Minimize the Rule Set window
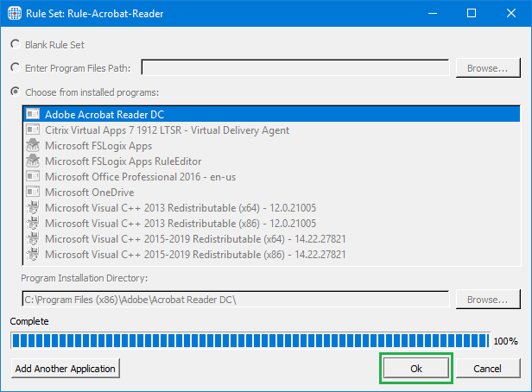532x392 pixels. (432, 13)
